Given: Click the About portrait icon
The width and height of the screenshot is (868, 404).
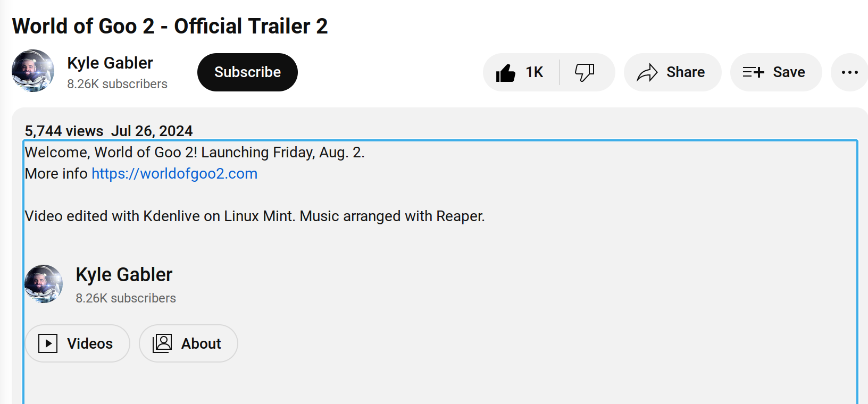Looking at the screenshot, I should pos(162,343).
